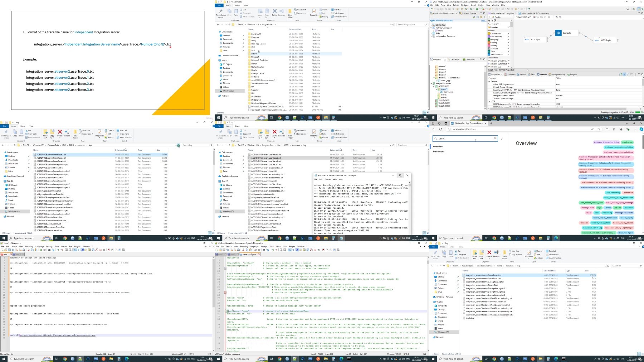Open Encoding menu in new 1 Notepad++ window
The image size is (644, 362).
29,246
